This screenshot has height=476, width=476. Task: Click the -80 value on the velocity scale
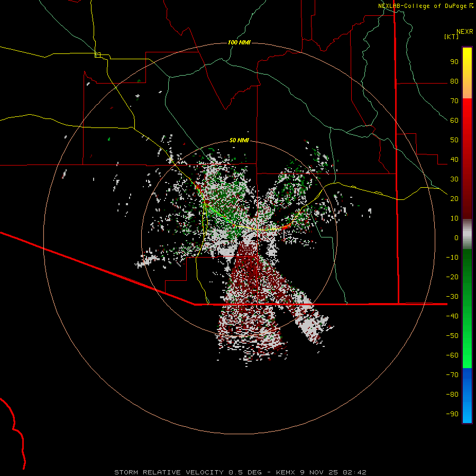click(x=452, y=395)
